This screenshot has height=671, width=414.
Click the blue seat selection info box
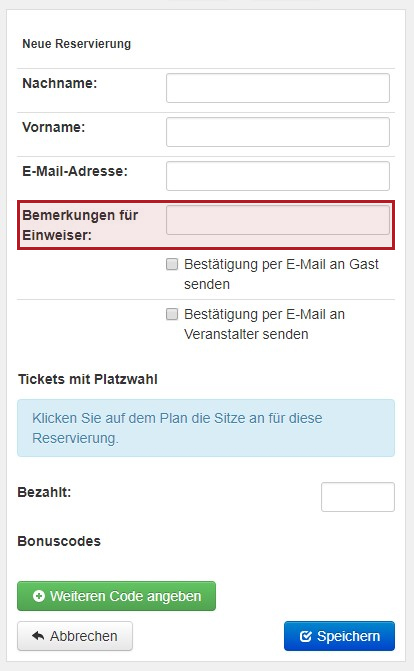[206, 428]
